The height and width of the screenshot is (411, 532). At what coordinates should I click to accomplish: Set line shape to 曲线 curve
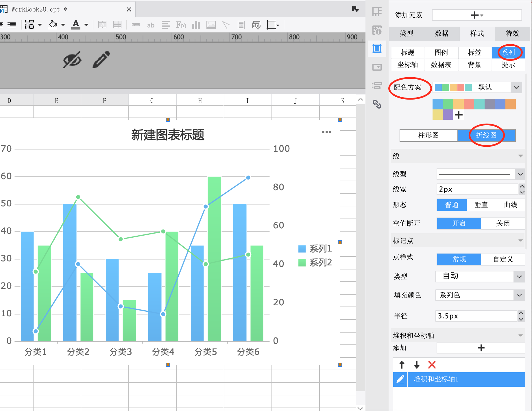pos(510,205)
